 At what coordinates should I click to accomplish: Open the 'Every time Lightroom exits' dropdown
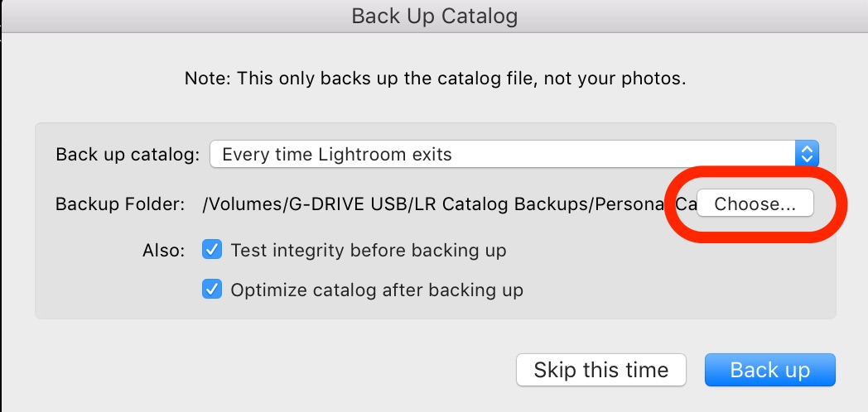pyautogui.click(x=504, y=154)
